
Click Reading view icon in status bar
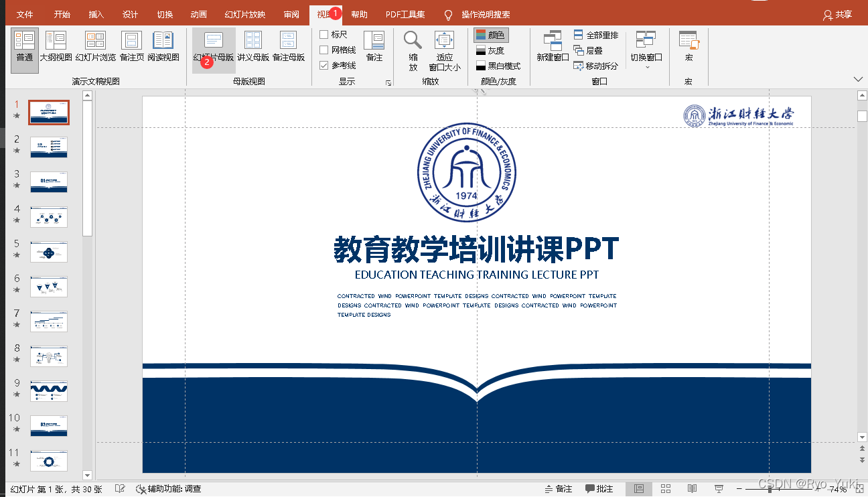pos(693,489)
